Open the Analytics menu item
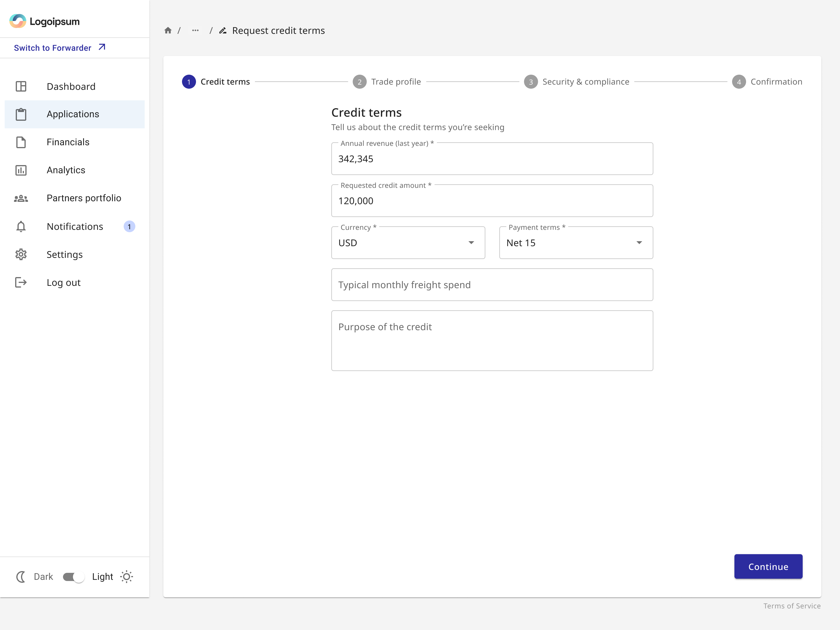This screenshot has height=630, width=840. (x=74, y=170)
